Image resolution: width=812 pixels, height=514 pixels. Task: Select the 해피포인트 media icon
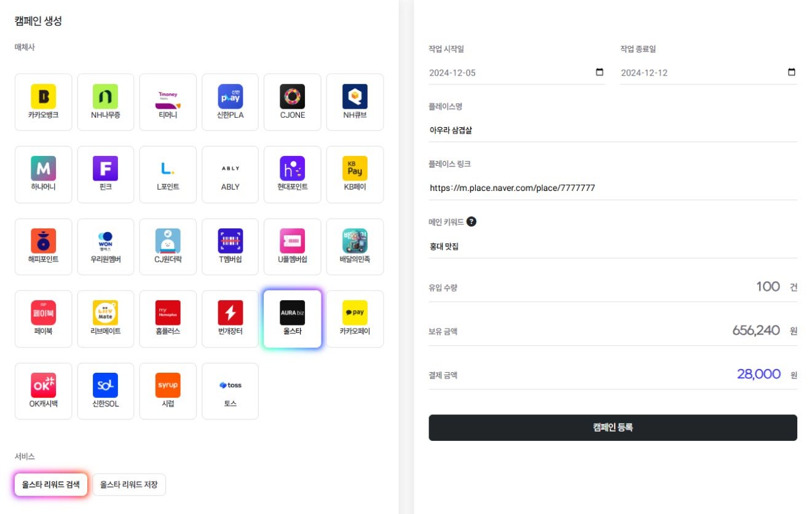click(43, 247)
